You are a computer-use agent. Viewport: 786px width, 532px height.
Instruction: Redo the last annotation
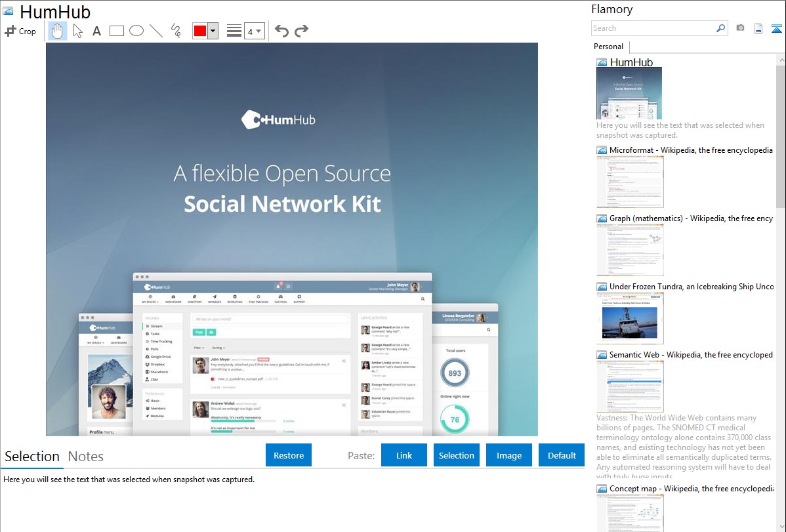click(301, 31)
